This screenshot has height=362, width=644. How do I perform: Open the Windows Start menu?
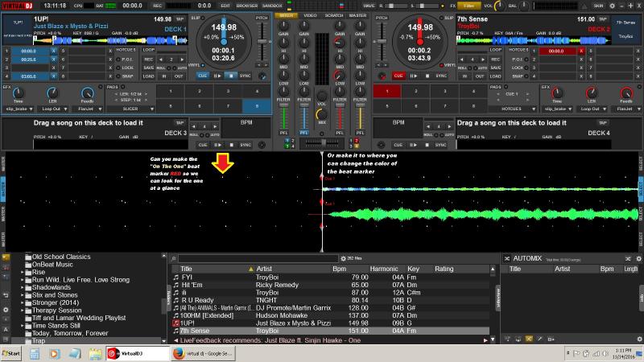coord(11,353)
